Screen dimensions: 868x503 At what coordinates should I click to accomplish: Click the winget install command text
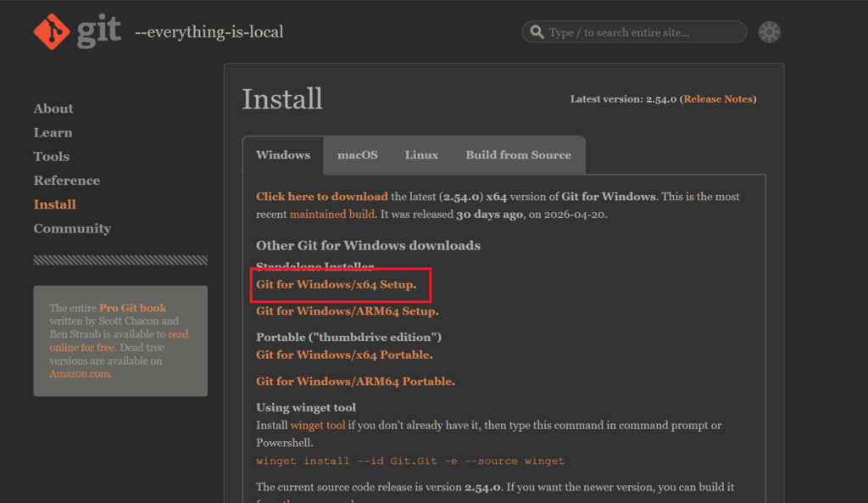pos(410,461)
